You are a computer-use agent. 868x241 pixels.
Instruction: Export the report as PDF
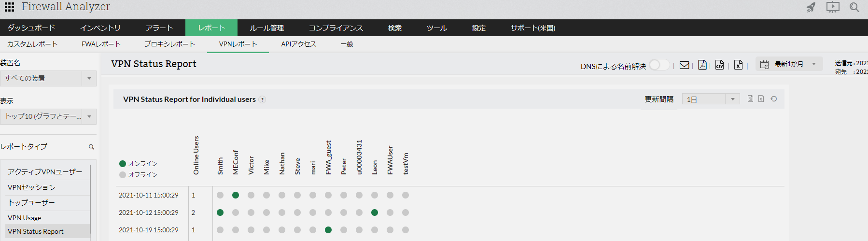tap(702, 65)
